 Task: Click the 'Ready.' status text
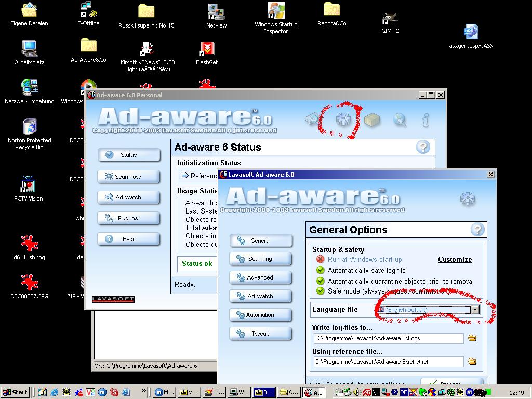tap(185, 284)
